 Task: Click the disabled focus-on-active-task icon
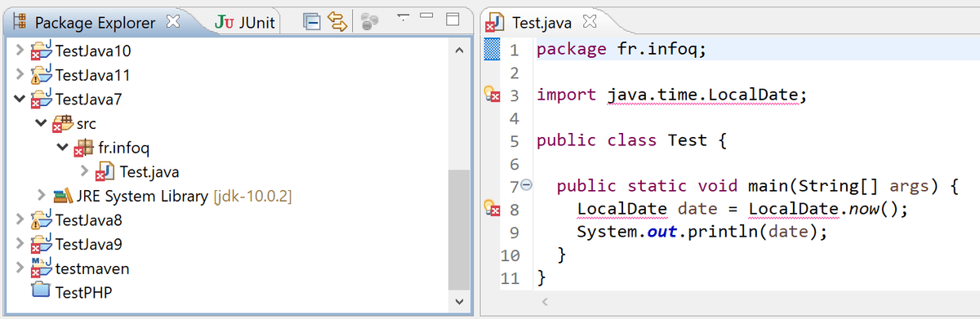pyautogui.click(x=369, y=22)
